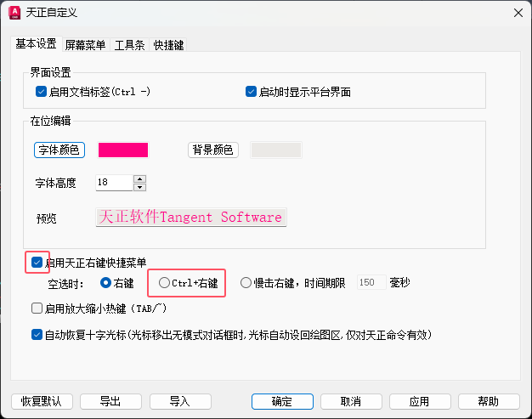Disable 启用天正右键快捷菜单 checkbox
Screen dimensions: 532x419
(37, 263)
